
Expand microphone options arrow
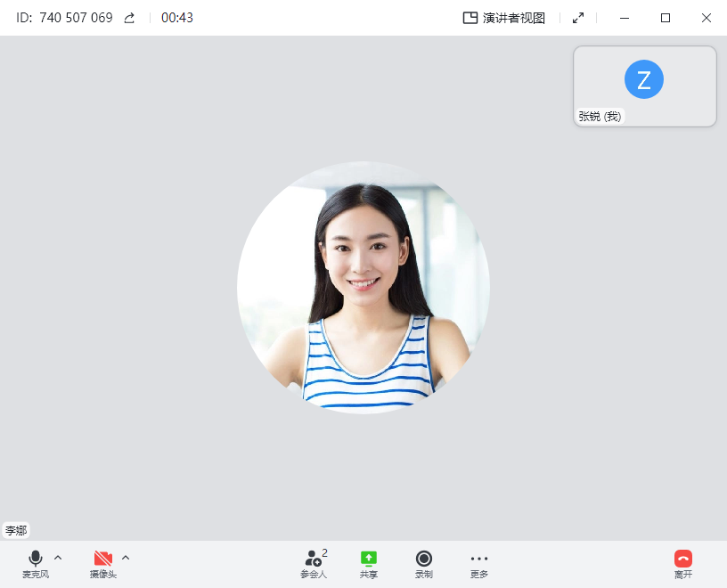58,558
